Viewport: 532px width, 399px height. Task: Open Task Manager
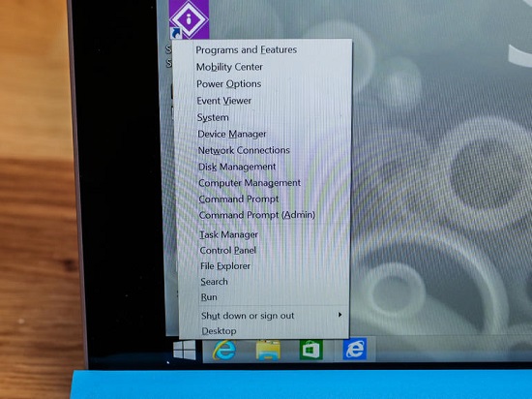pyautogui.click(x=228, y=234)
